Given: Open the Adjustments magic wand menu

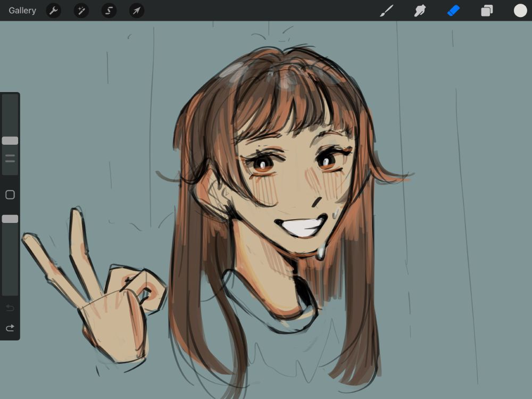Looking at the screenshot, I should [81, 11].
